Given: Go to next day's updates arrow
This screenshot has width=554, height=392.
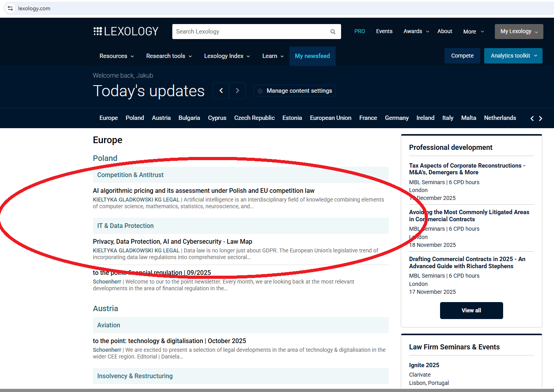Looking at the screenshot, I should click(237, 91).
